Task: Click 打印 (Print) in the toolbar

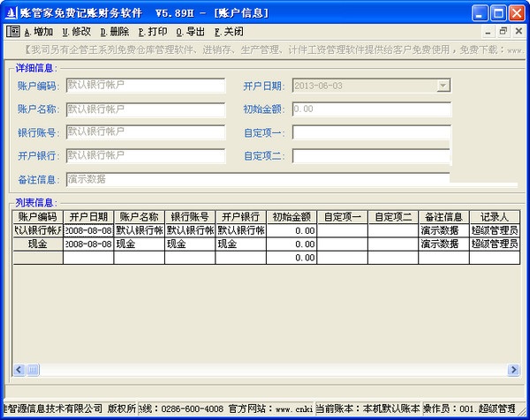Action: (x=153, y=32)
